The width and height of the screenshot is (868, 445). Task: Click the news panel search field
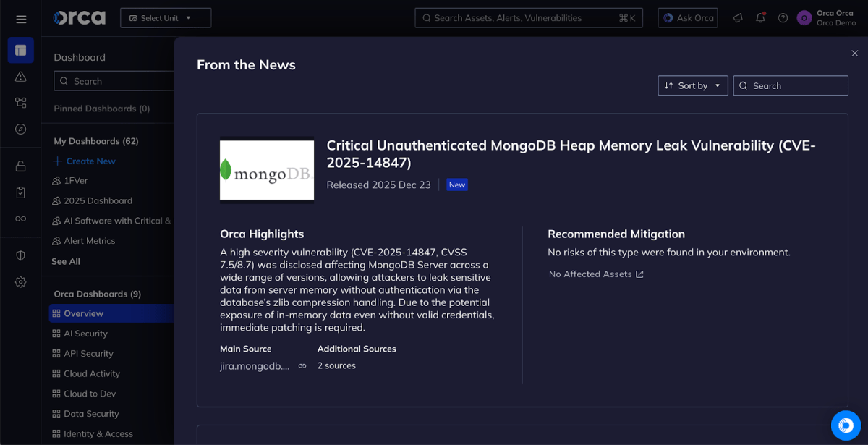pyautogui.click(x=791, y=85)
